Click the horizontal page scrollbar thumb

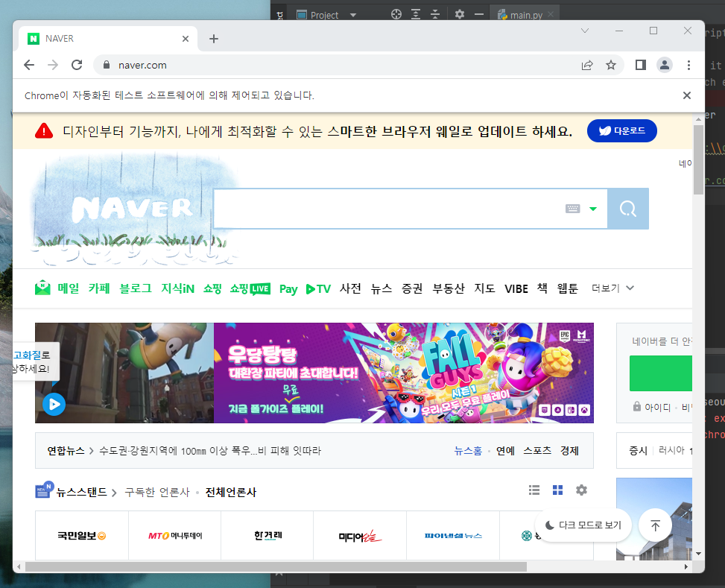tap(276, 566)
